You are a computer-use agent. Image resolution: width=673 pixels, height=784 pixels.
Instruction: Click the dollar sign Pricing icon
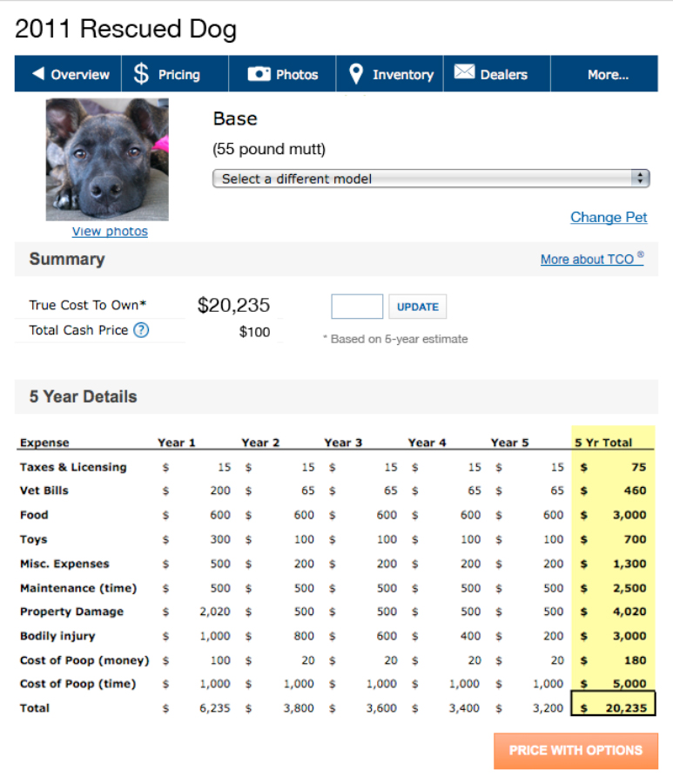coord(141,74)
